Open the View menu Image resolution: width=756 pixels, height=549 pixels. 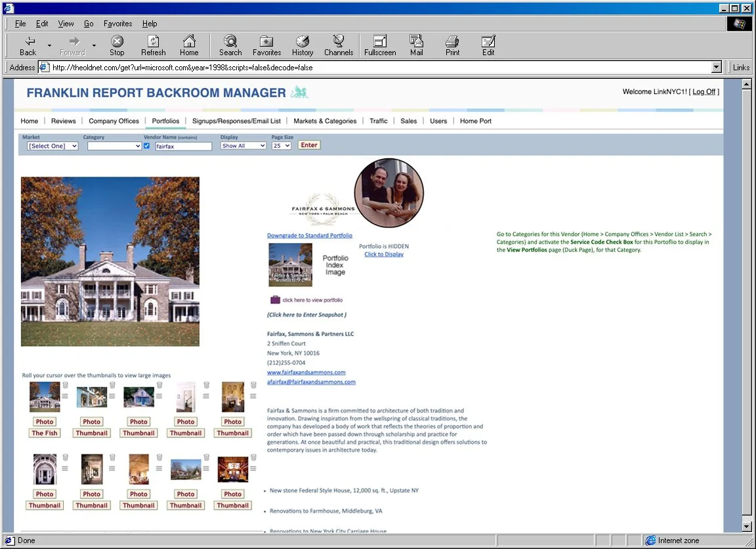pos(66,23)
